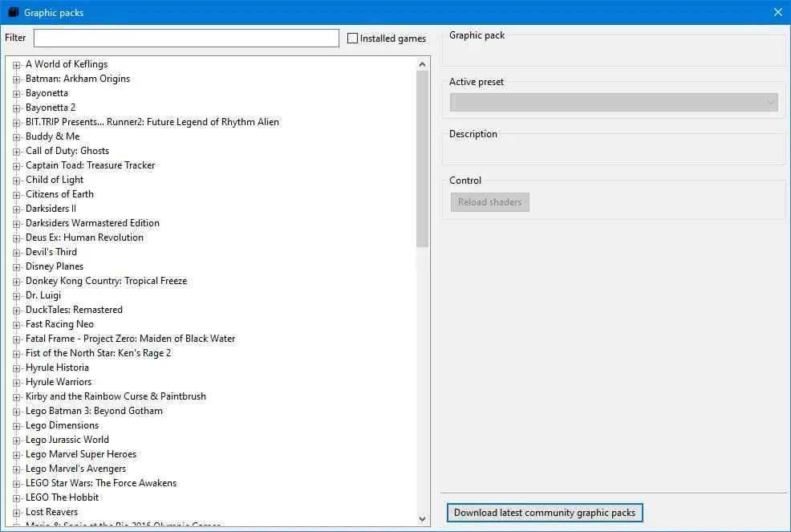The image size is (791, 532).
Task: Select the Hyrule Historia entry
Action: tap(57, 368)
